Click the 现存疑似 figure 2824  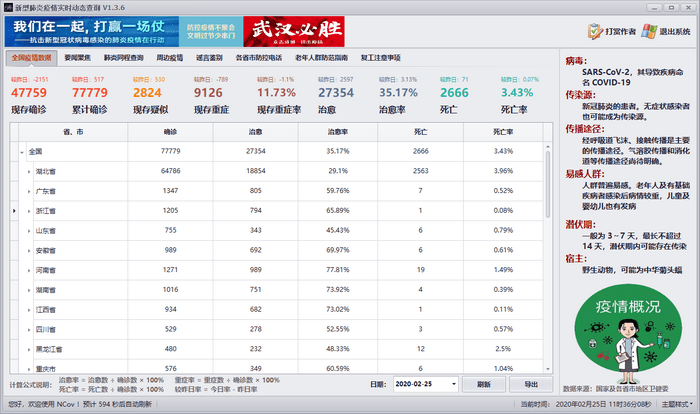point(147,93)
